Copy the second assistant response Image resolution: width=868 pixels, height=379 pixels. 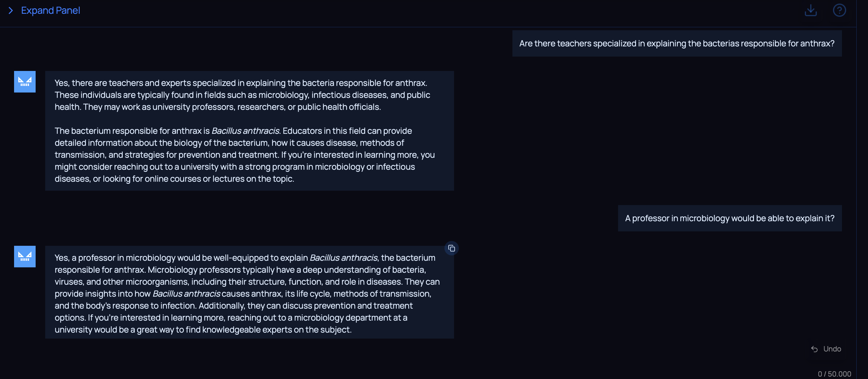point(452,248)
